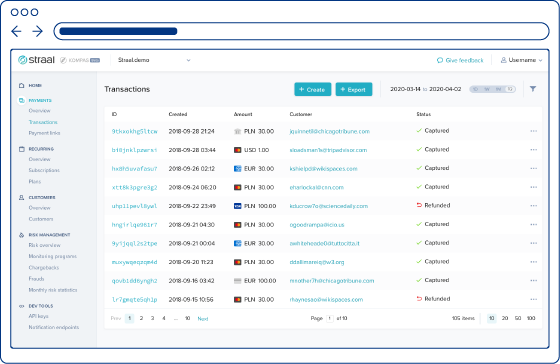Click the page number input field
Screen dimensions: 560x364
(330, 318)
